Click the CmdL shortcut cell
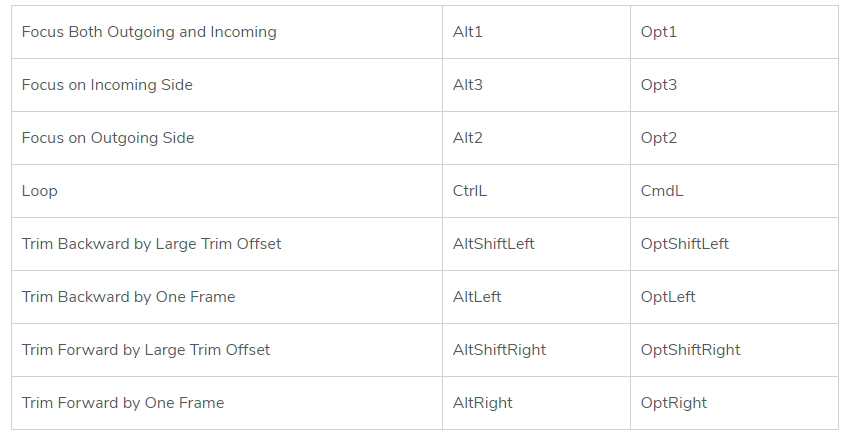This screenshot has width=853, height=439. 662,191
